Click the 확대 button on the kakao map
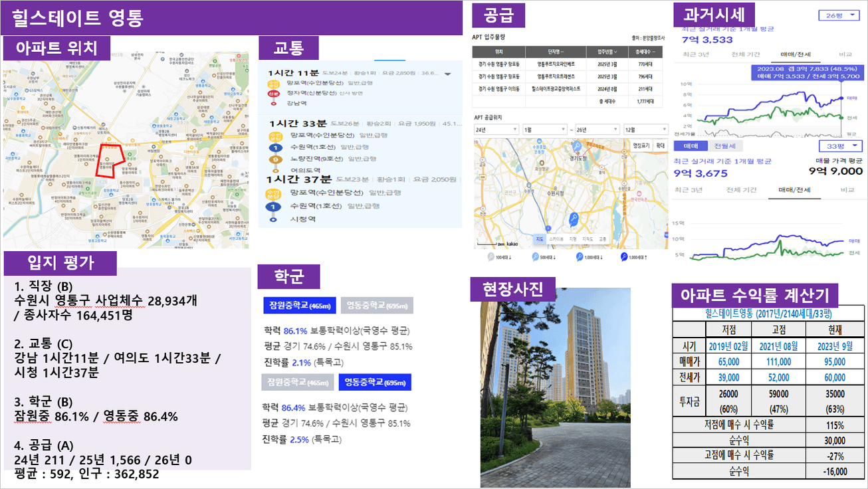This screenshot has height=489, width=868. [660, 144]
